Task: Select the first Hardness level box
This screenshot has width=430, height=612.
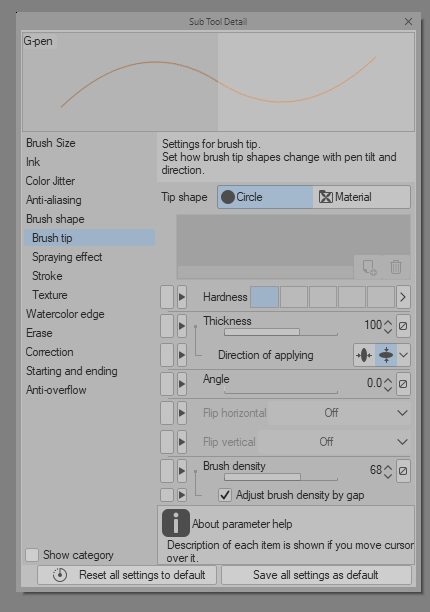Action: pyautogui.click(x=265, y=297)
